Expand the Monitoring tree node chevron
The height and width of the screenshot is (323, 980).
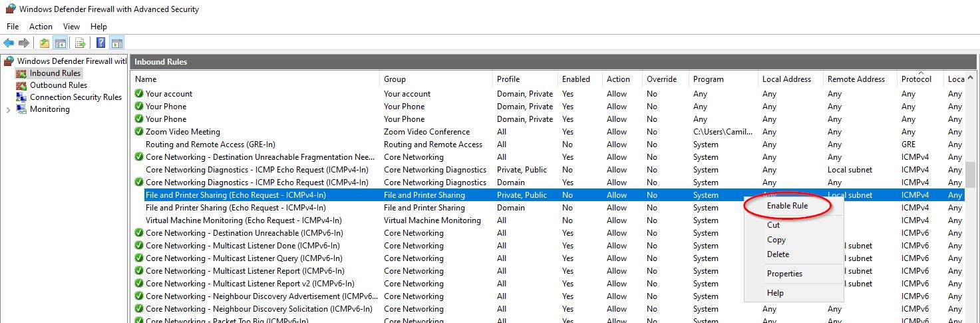pyautogui.click(x=8, y=109)
